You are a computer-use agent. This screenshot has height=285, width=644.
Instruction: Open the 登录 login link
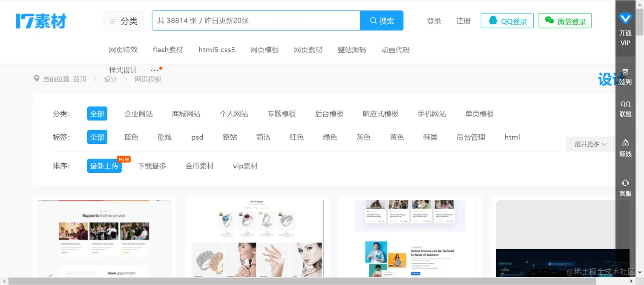pyautogui.click(x=434, y=21)
